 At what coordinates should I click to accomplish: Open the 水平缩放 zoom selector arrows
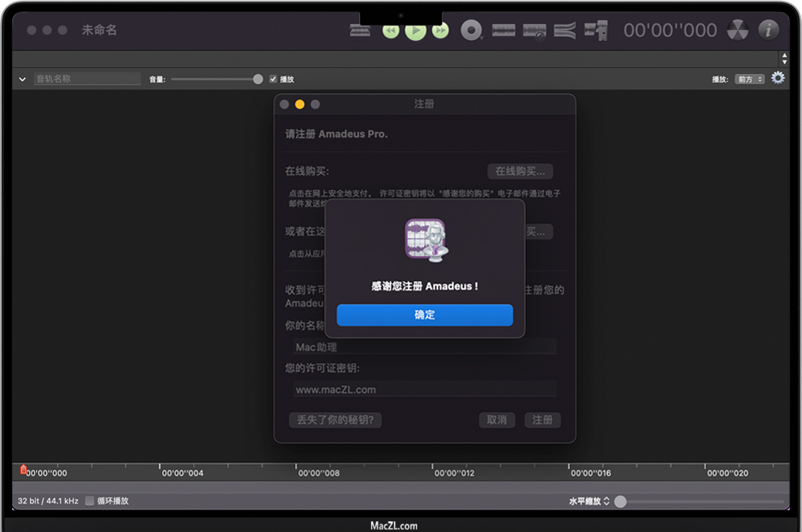tap(607, 501)
